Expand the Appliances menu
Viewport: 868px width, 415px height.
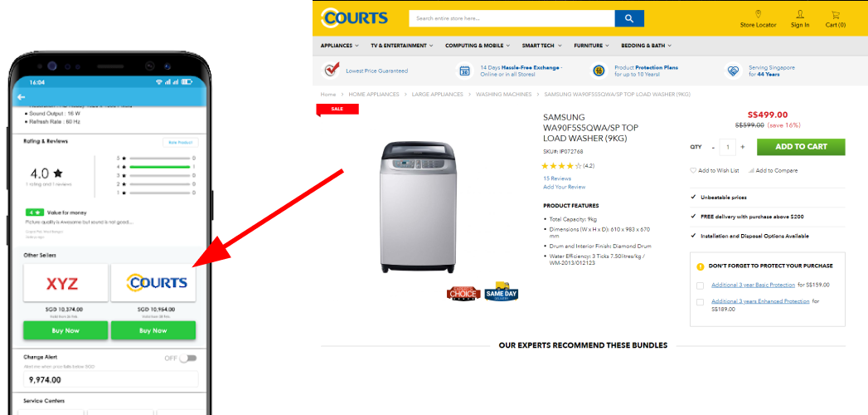click(339, 46)
